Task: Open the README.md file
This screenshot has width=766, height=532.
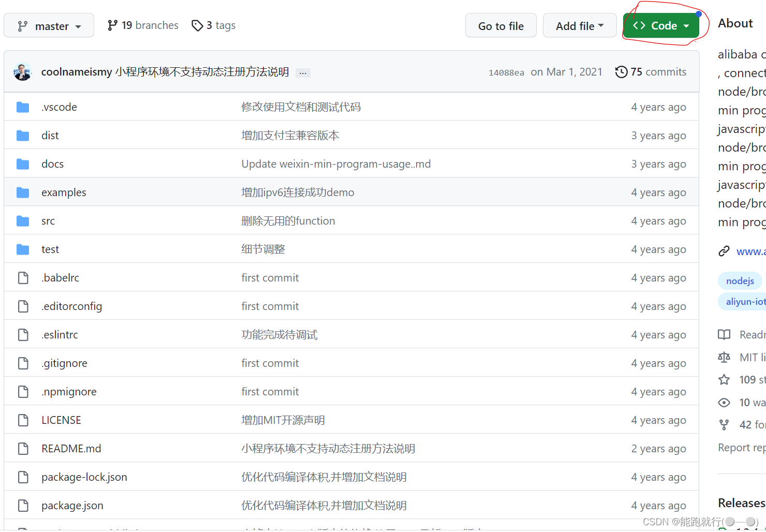Action: [71, 448]
